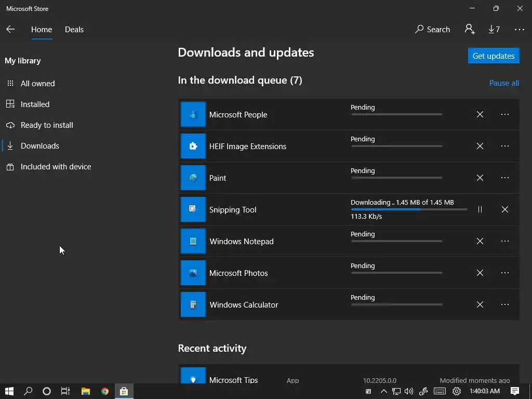
Task: Open Search in the store header
Action: click(432, 30)
